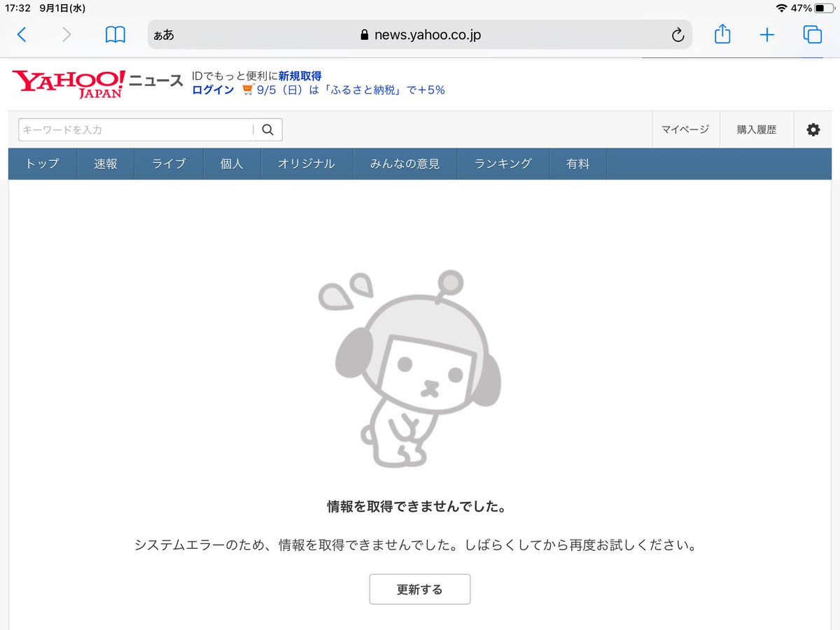
Task: Open 購入履歴
Action: (757, 129)
